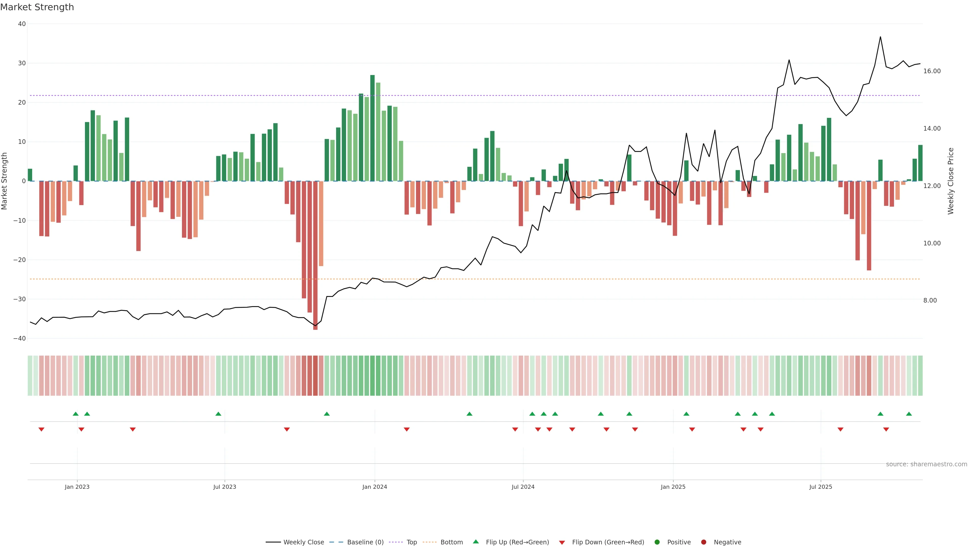
Task: Click the Weekly Close Price axis title
Action: [951, 181]
